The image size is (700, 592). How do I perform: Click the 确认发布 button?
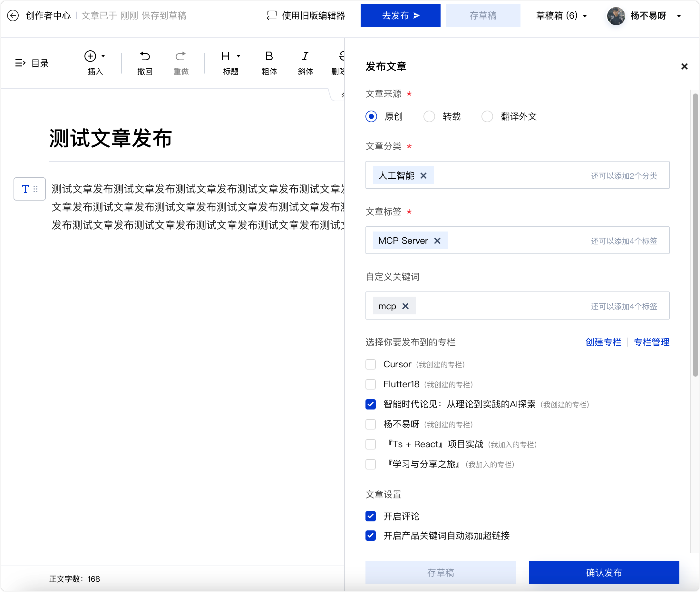[x=604, y=573]
